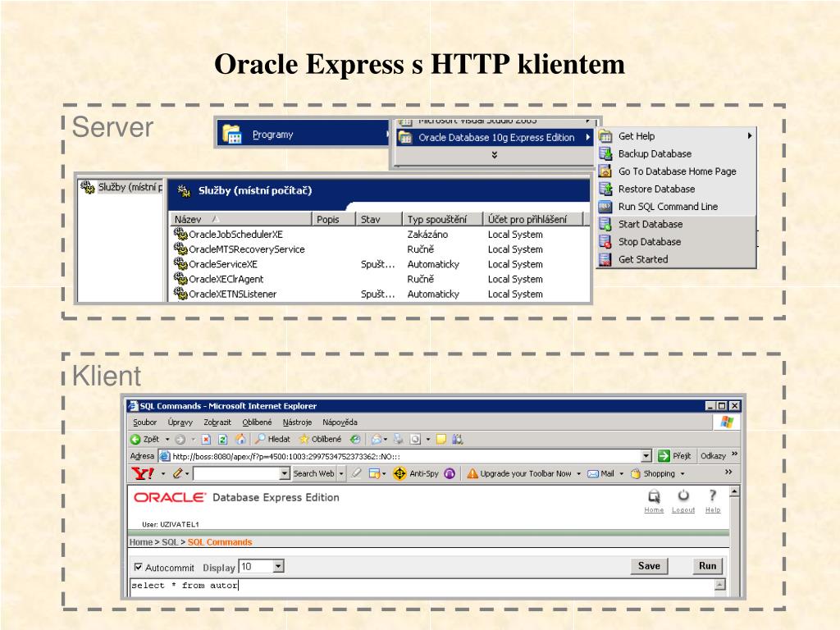The image size is (840, 630).
Task: Select Oracle Database 10g Express Edition folder
Action: [495, 138]
